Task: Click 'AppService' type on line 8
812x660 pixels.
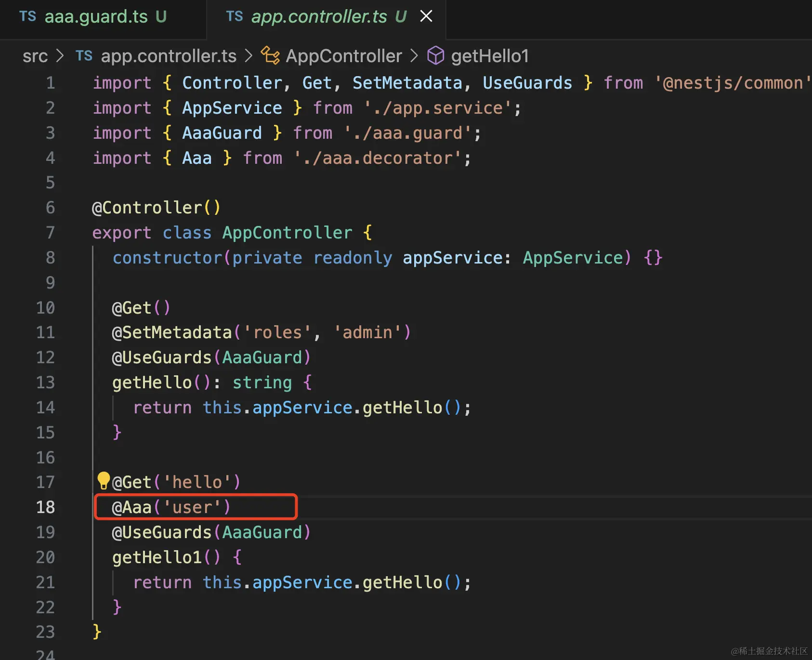Action: 573,258
